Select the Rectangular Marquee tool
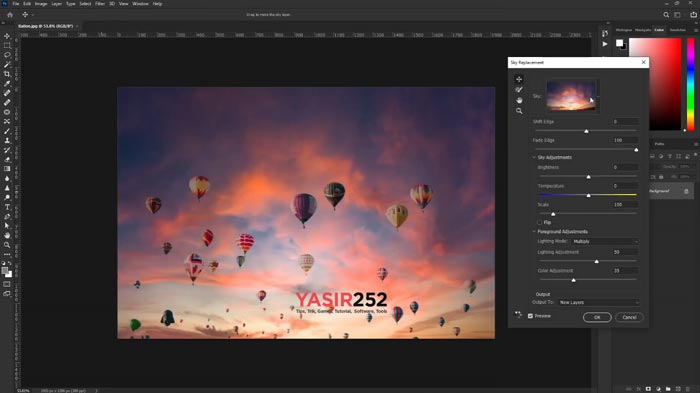The height and width of the screenshot is (393, 700). [7, 46]
